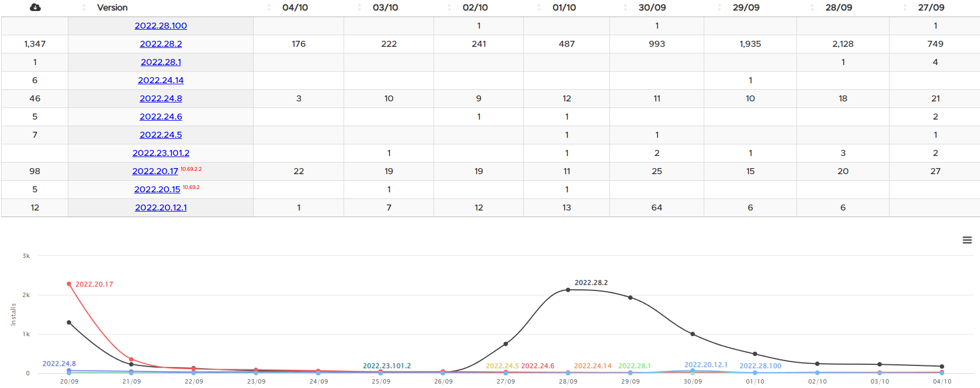Sort by the 30/09 column header
This screenshot has height=388, width=980.
[x=652, y=8]
